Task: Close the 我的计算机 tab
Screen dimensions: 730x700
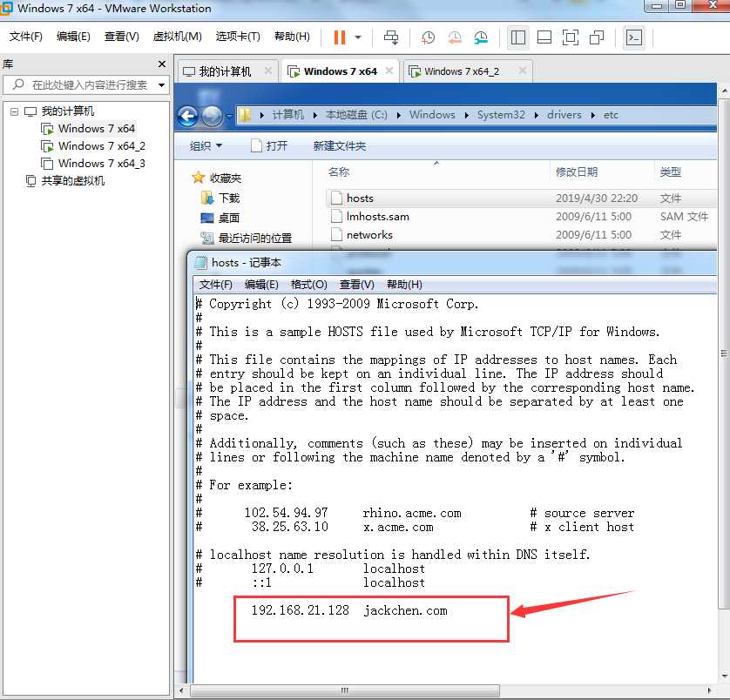Action: tap(268, 71)
